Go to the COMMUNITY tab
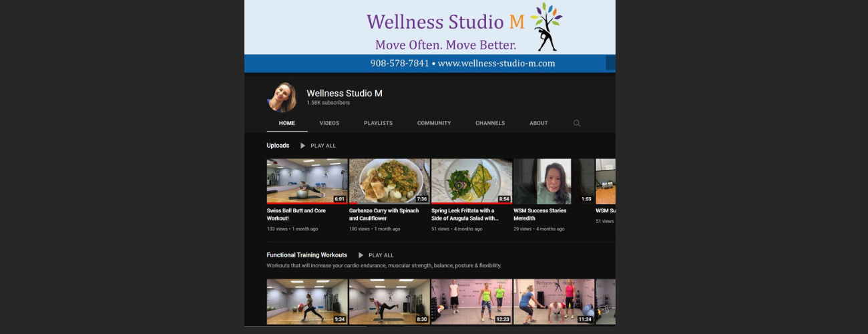Image resolution: width=868 pixels, height=334 pixels. click(434, 123)
